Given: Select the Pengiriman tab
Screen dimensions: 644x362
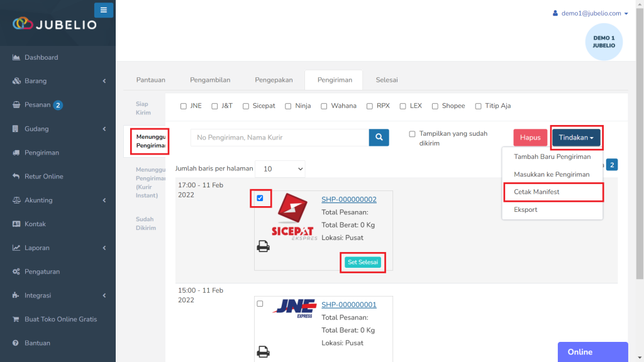Looking at the screenshot, I should [x=335, y=80].
